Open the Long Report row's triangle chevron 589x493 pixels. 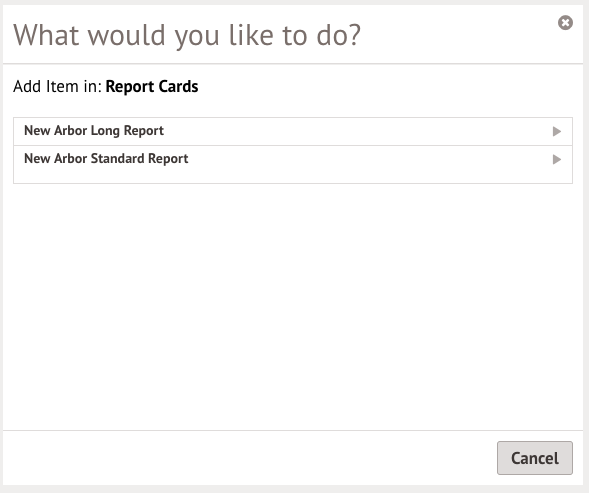[557, 131]
